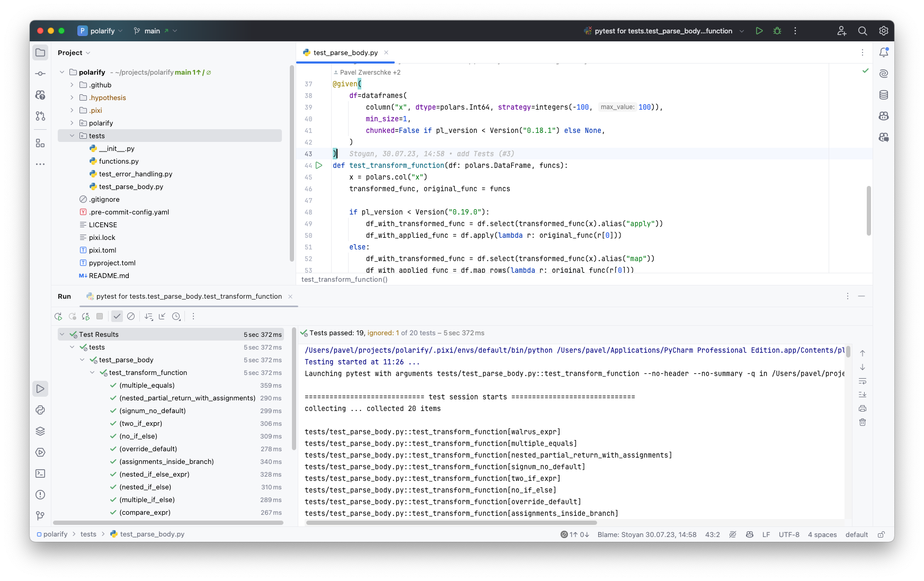Image resolution: width=924 pixels, height=581 pixels.
Task: Open run configuration dropdown arrow
Action: coord(742,31)
